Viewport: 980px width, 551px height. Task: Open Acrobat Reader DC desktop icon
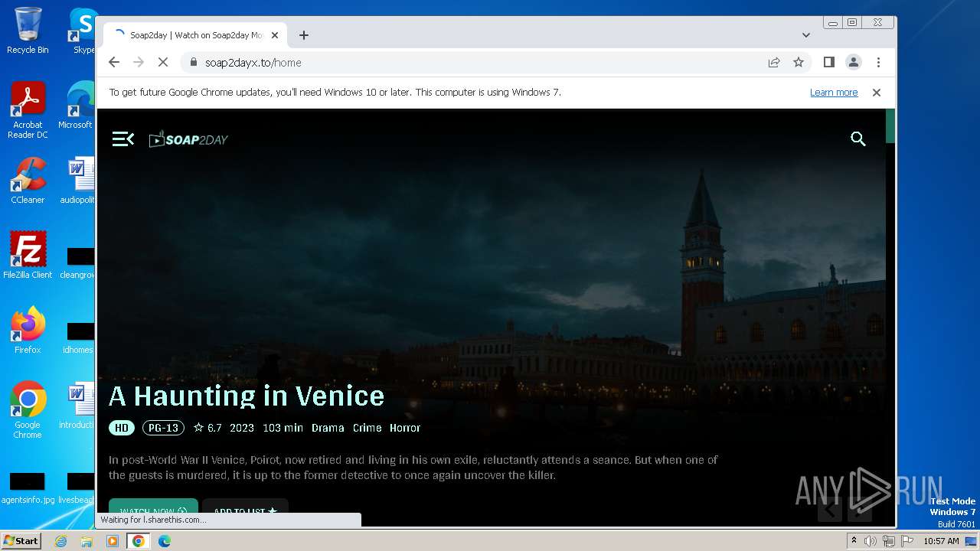coord(28,111)
